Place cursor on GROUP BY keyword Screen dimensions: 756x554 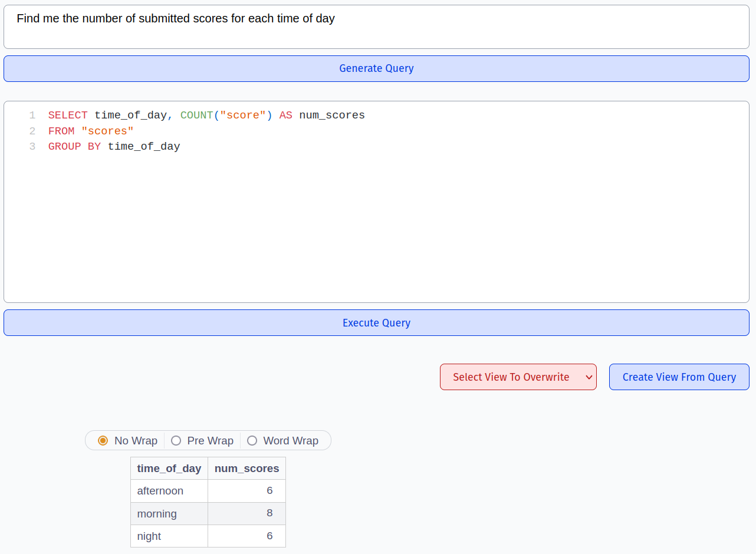tap(74, 147)
